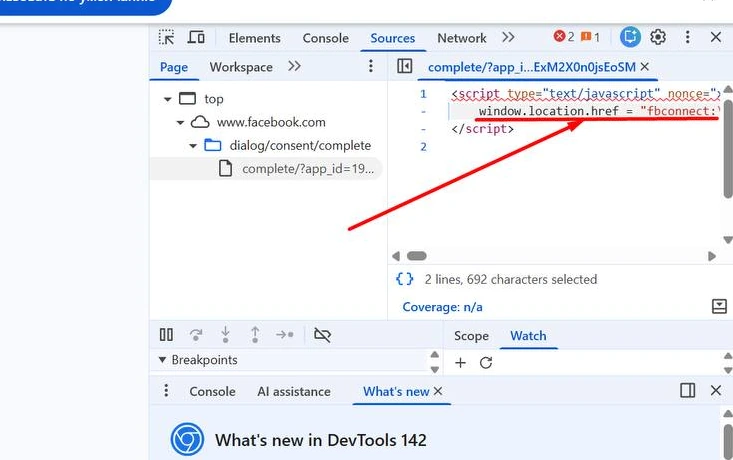Select the What's new drawer tab
The width and height of the screenshot is (733, 460).
click(396, 392)
